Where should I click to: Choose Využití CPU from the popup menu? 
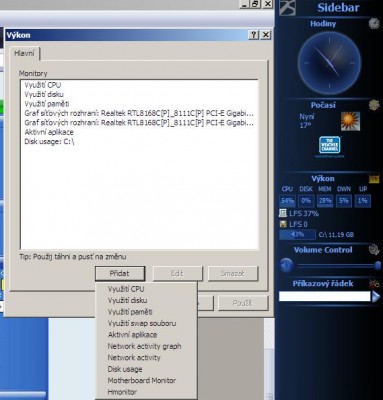click(147, 289)
